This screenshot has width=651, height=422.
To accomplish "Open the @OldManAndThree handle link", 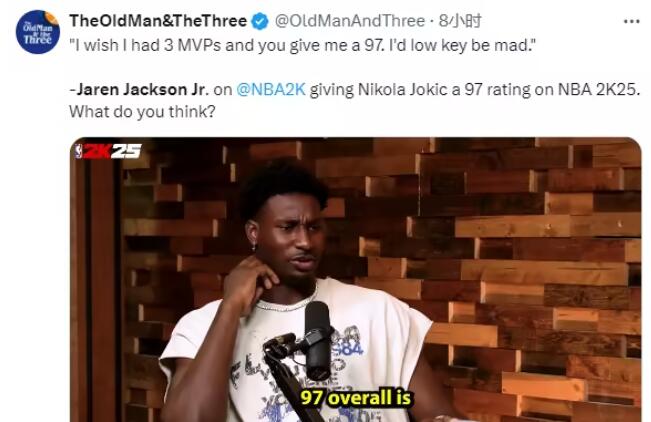I will [350, 21].
